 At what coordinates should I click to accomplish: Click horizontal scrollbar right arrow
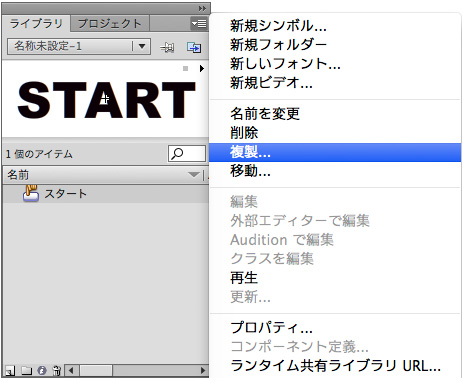[203, 370]
